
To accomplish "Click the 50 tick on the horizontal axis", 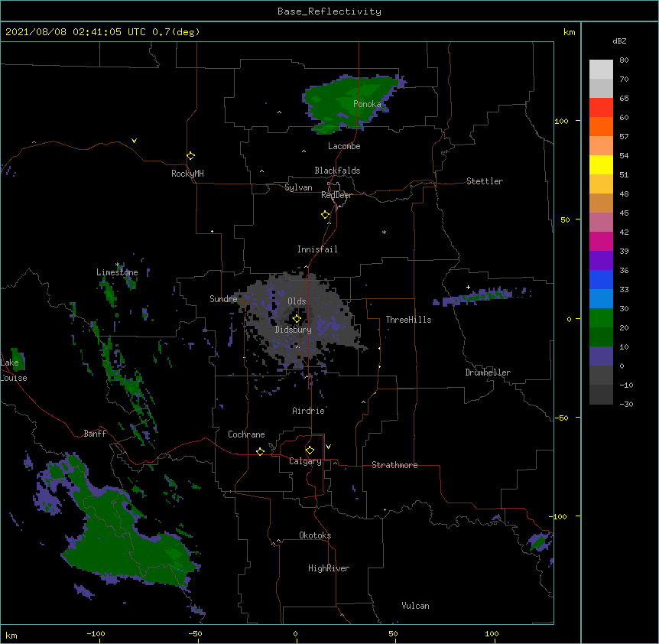I will (x=393, y=633).
